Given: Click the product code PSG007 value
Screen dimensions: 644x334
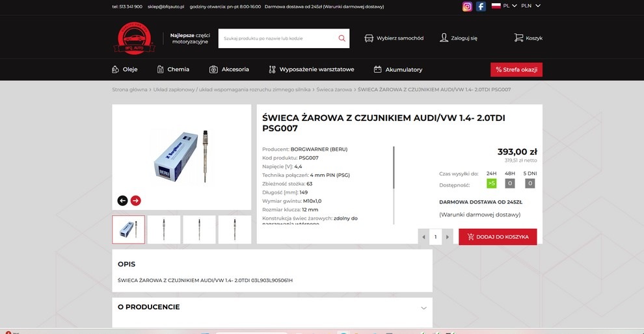Looking at the screenshot, I should (308, 158).
